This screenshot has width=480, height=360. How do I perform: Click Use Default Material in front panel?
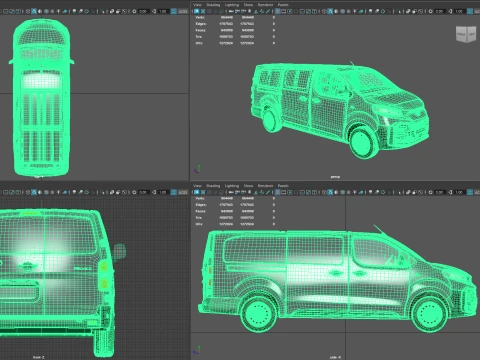pyautogui.click(x=40, y=192)
